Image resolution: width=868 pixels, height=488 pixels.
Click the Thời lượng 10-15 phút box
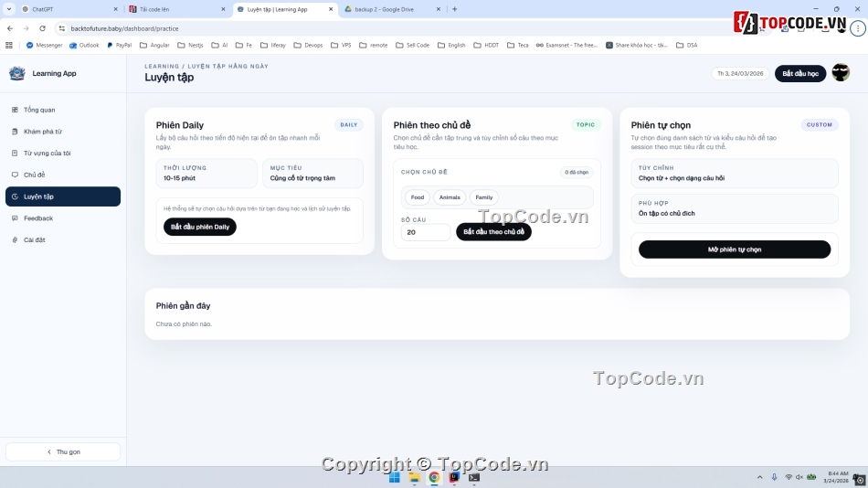tap(206, 174)
